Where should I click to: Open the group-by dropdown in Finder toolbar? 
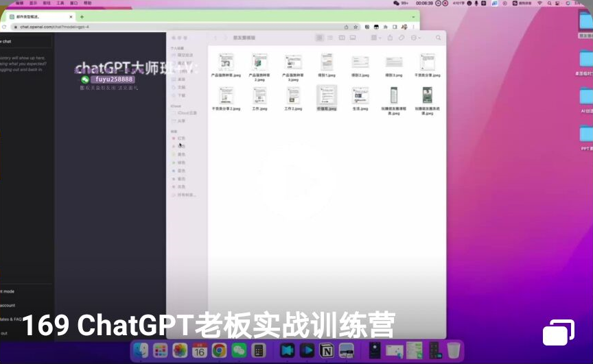click(374, 38)
